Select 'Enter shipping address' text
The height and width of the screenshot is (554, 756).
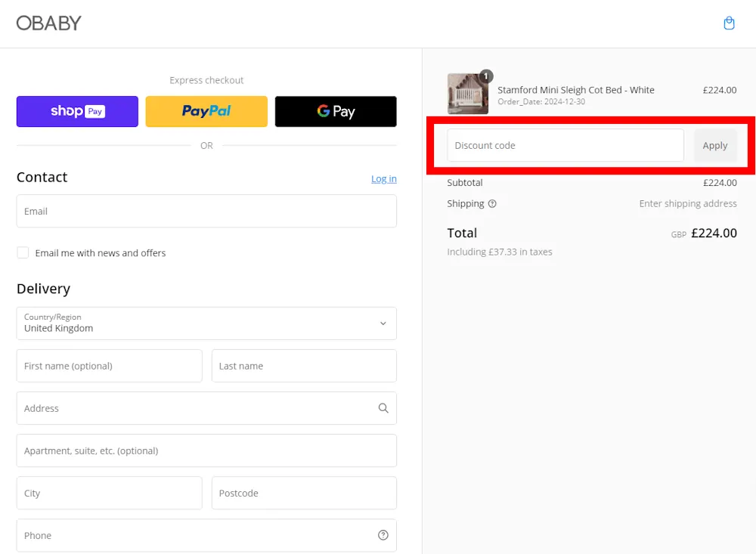688,203
